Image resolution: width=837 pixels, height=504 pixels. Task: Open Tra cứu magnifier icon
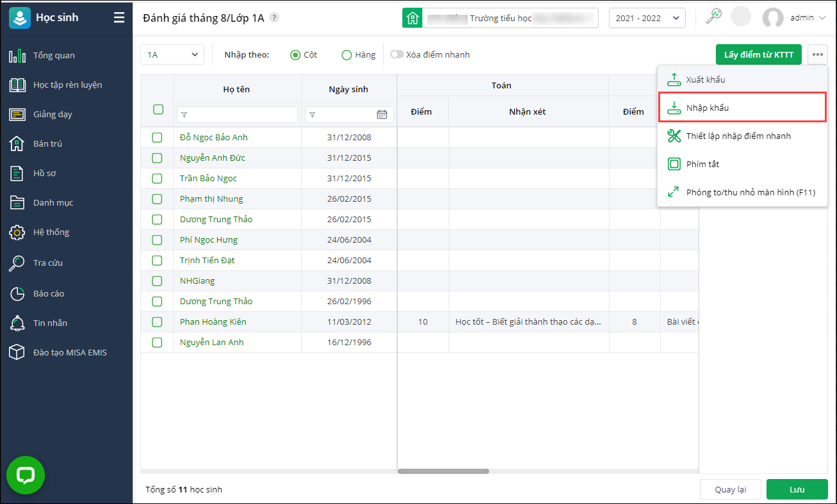(17, 263)
